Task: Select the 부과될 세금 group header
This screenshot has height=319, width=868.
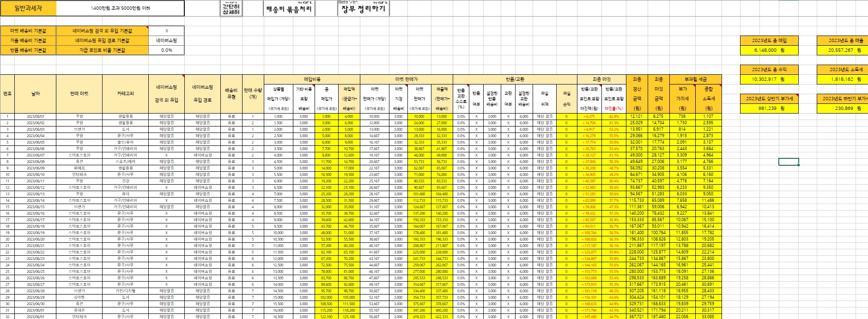Action: [696, 79]
